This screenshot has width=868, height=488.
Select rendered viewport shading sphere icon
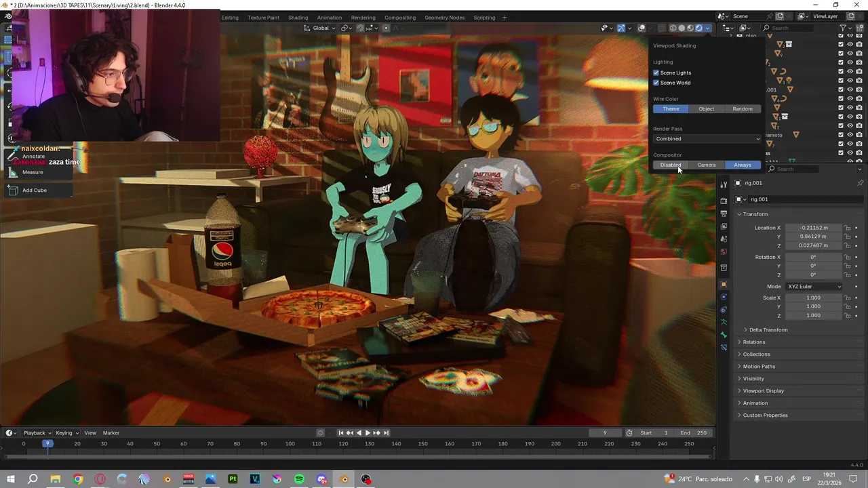tap(699, 28)
